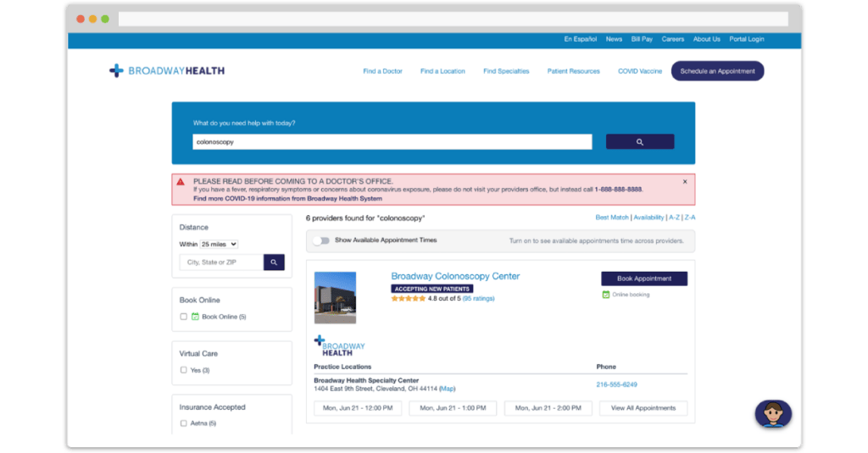This screenshot has height=453, width=868.
Task: Click the Broadway Colonoscopy Center building photo
Action: 335,297
